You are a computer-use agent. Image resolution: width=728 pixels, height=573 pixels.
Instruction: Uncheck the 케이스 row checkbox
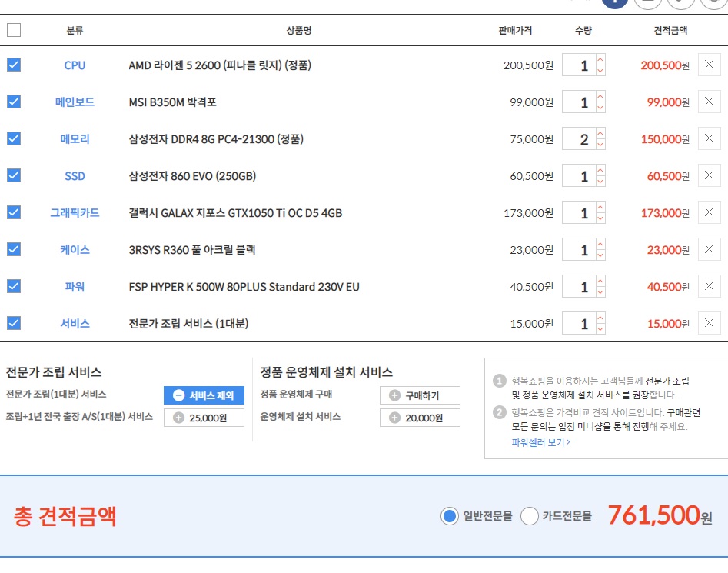tap(14, 249)
